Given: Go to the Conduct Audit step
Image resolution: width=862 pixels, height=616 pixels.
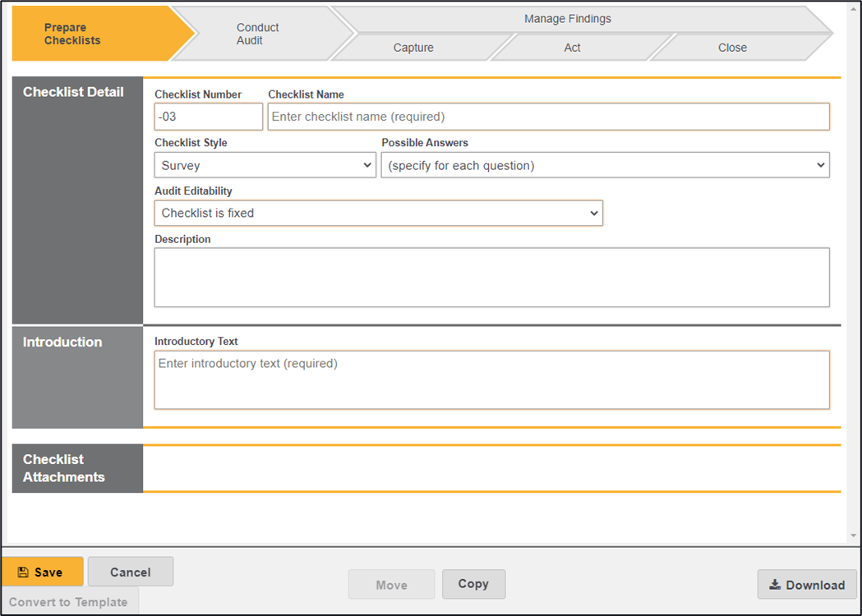Looking at the screenshot, I should (257, 34).
